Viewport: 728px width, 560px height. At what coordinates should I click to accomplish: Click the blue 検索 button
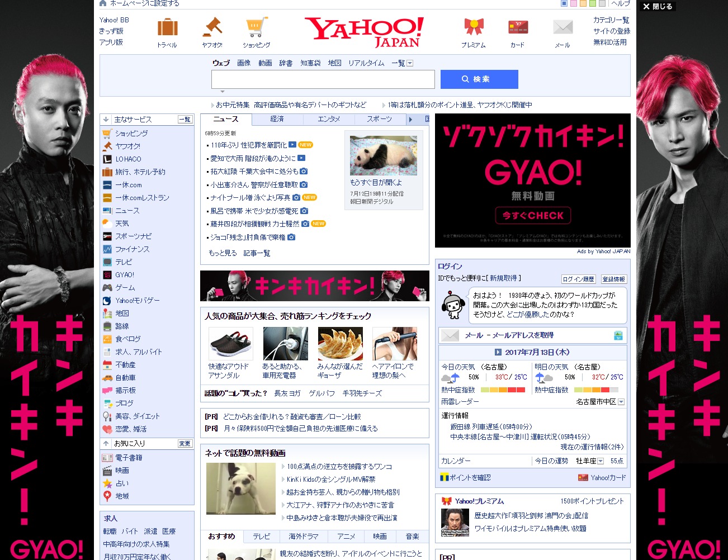pyautogui.click(x=479, y=79)
